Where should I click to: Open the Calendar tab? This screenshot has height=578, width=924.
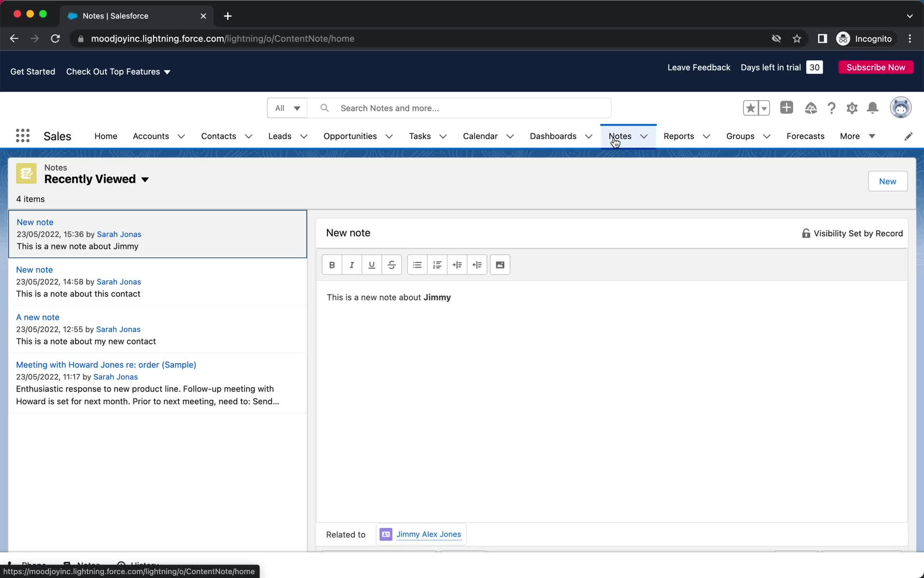click(x=480, y=136)
